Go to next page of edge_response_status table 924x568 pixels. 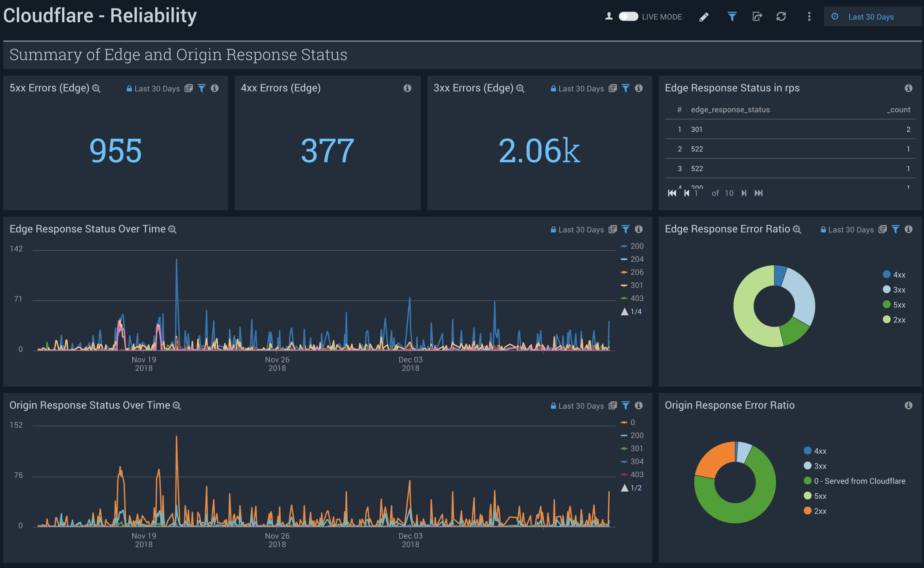point(744,193)
